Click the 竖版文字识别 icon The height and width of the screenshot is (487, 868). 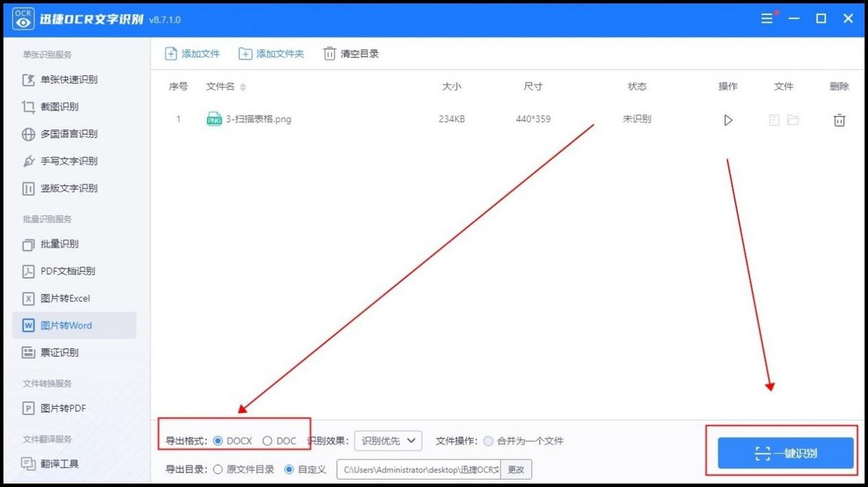pyautogui.click(x=28, y=188)
